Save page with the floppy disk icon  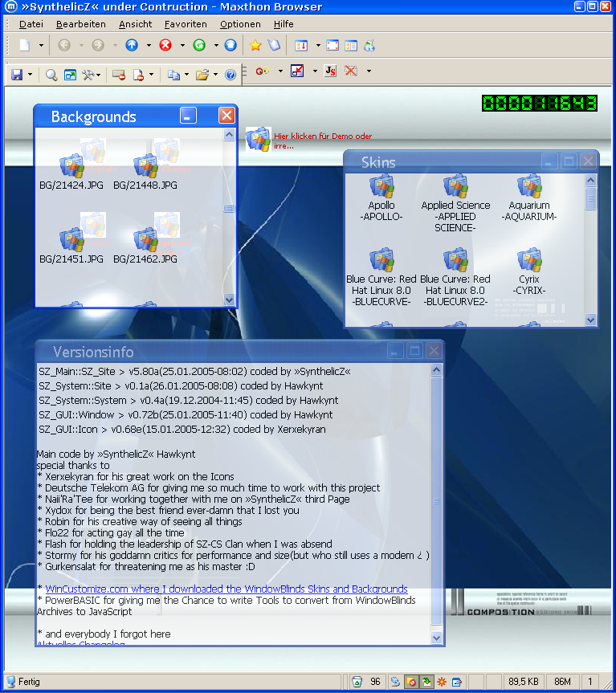click(x=17, y=75)
